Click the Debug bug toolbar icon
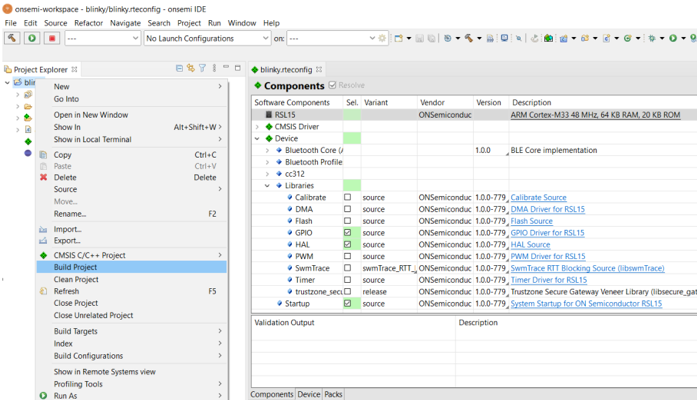 point(652,38)
